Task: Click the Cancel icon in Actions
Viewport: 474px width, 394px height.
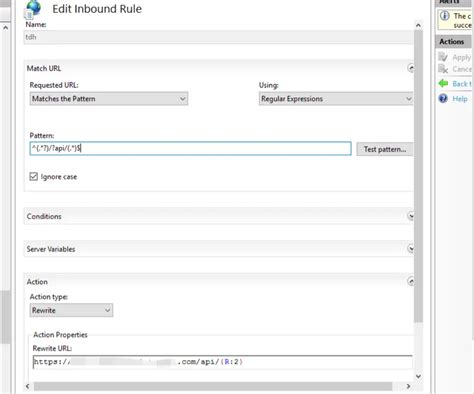Action: tap(443, 69)
